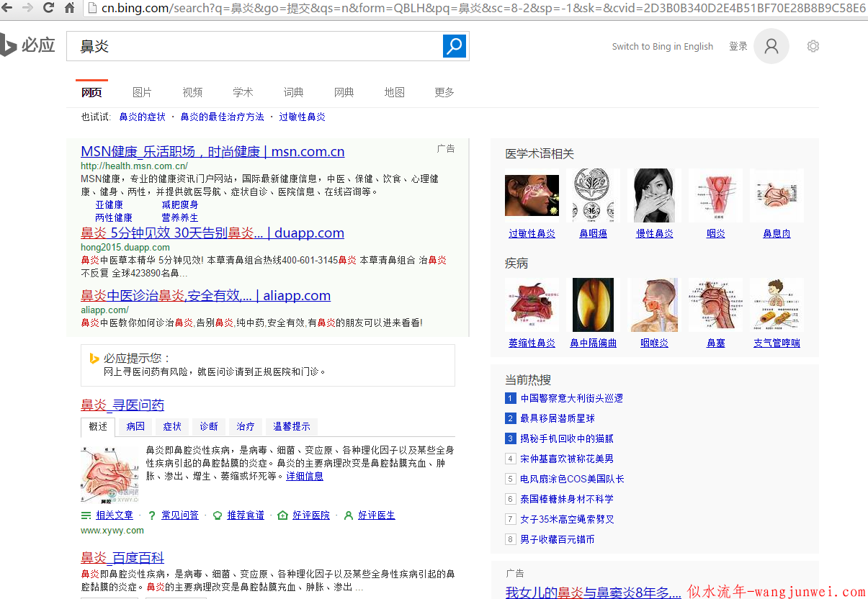Image resolution: width=868 pixels, height=599 pixels.
Task: Switch to the 词典 tab
Action: 293,92
